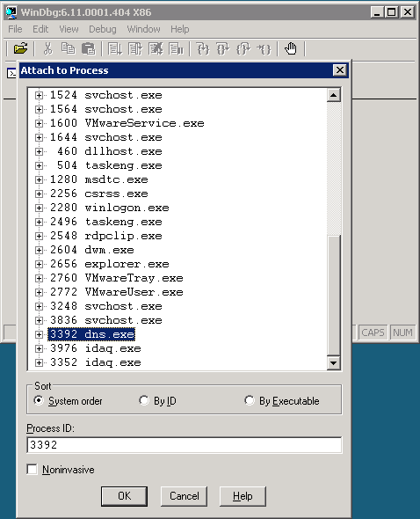Click the Copy toolbar icon

tap(69, 48)
